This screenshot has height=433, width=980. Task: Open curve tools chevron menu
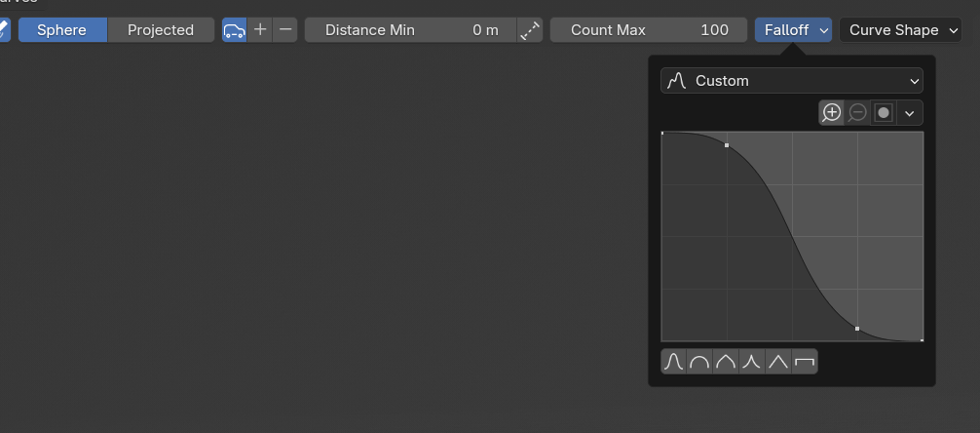(910, 112)
